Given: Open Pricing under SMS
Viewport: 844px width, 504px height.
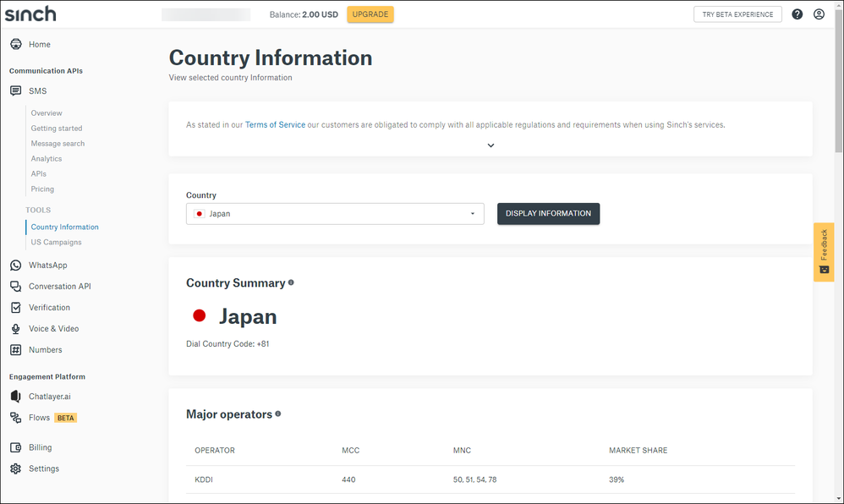Looking at the screenshot, I should [42, 189].
